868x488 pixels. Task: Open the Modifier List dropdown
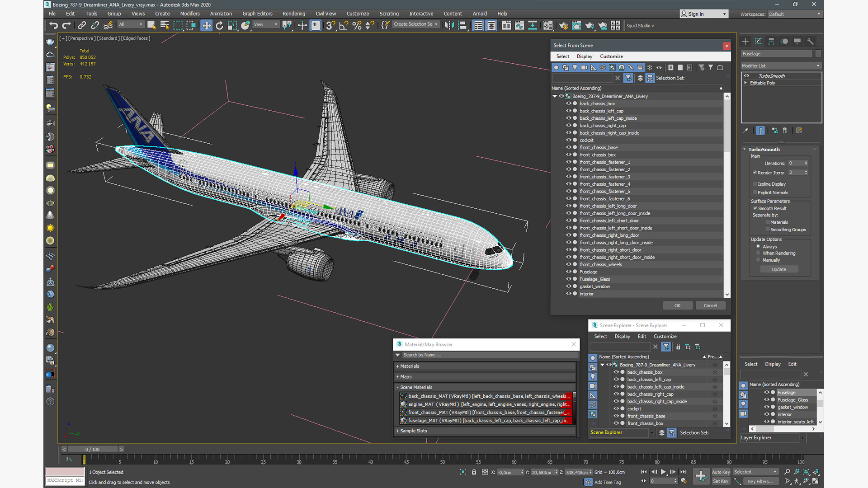point(781,66)
